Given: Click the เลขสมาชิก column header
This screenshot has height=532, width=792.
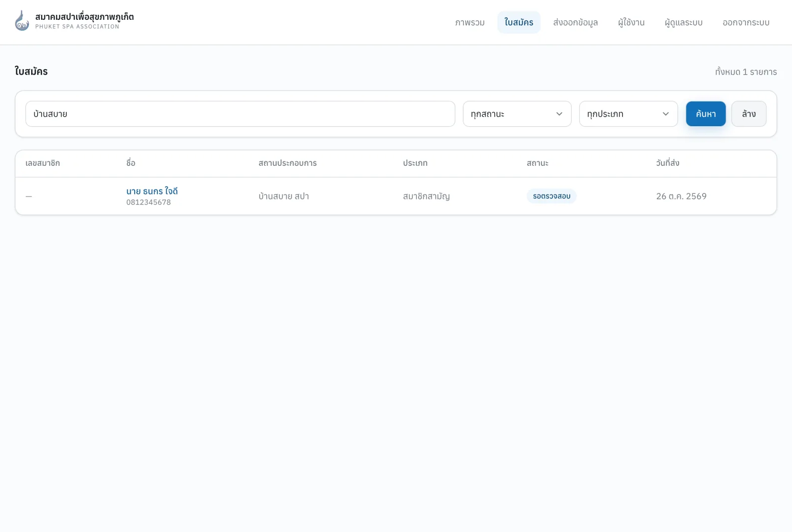Looking at the screenshot, I should tap(43, 163).
